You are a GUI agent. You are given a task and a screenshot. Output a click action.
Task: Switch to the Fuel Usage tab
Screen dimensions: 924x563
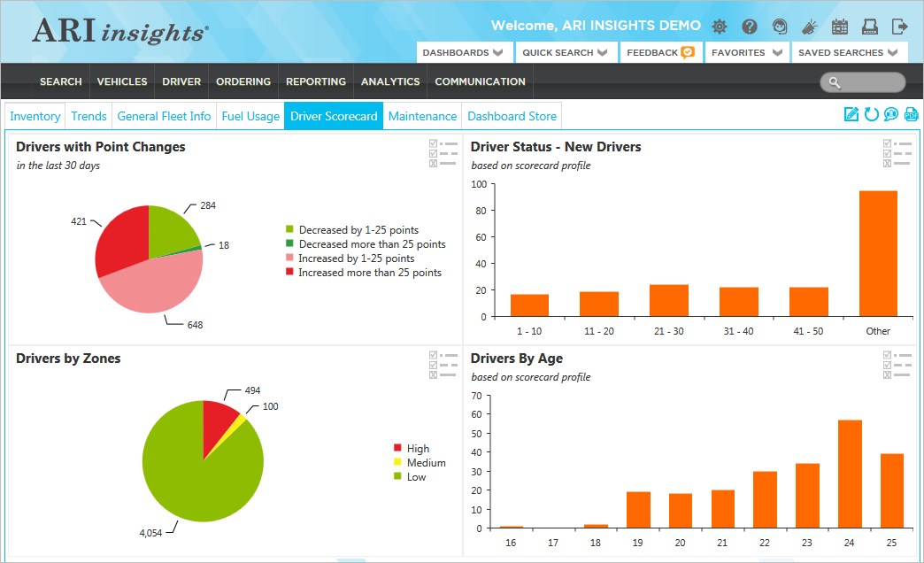(250, 116)
